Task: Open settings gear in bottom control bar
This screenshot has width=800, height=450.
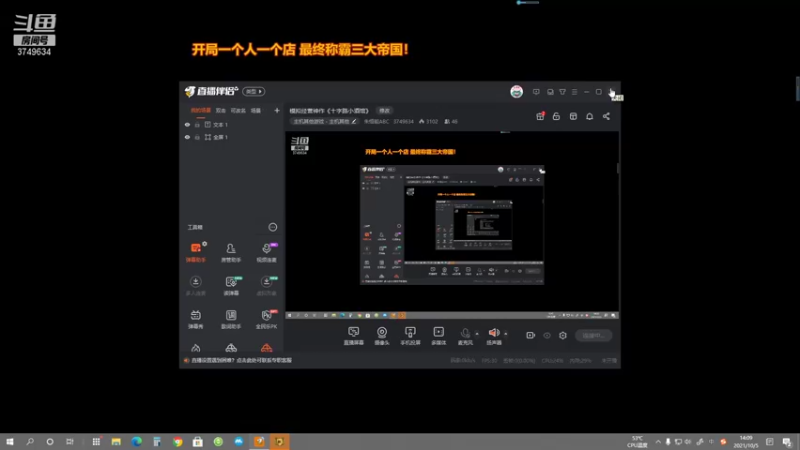Action: 563,335
